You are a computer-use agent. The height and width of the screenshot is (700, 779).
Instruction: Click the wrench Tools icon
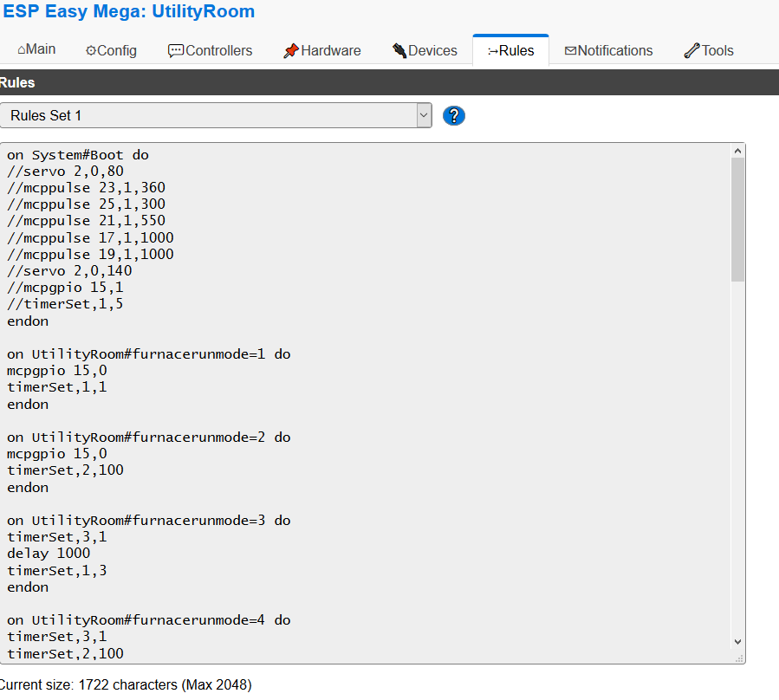click(x=691, y=51)
